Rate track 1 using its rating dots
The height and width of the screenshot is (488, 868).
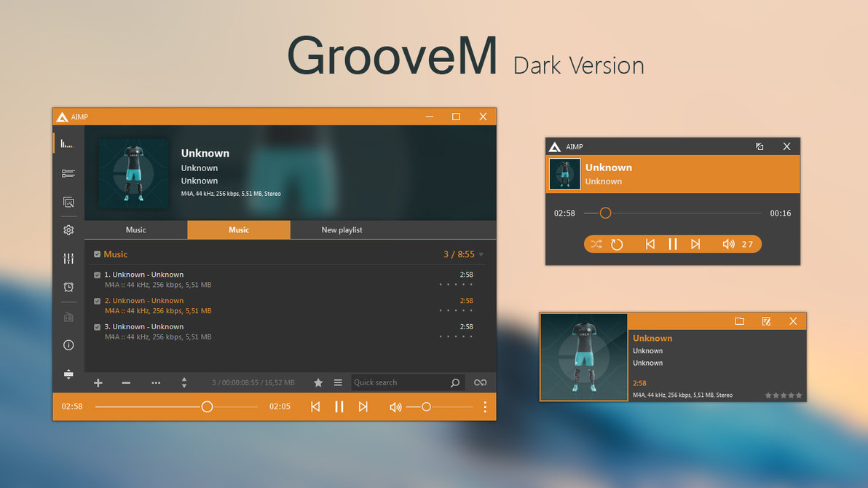(x=456, y=284)
